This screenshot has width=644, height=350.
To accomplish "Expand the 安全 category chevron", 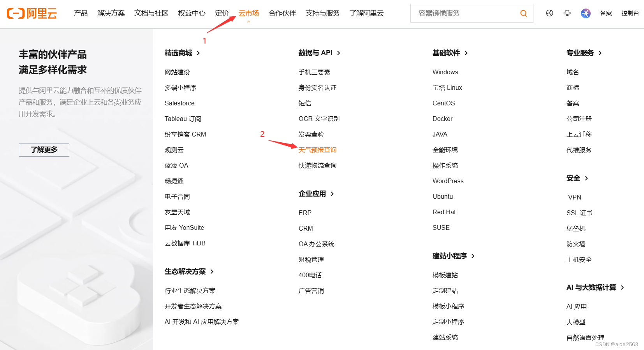I will (x=586, y=178).
